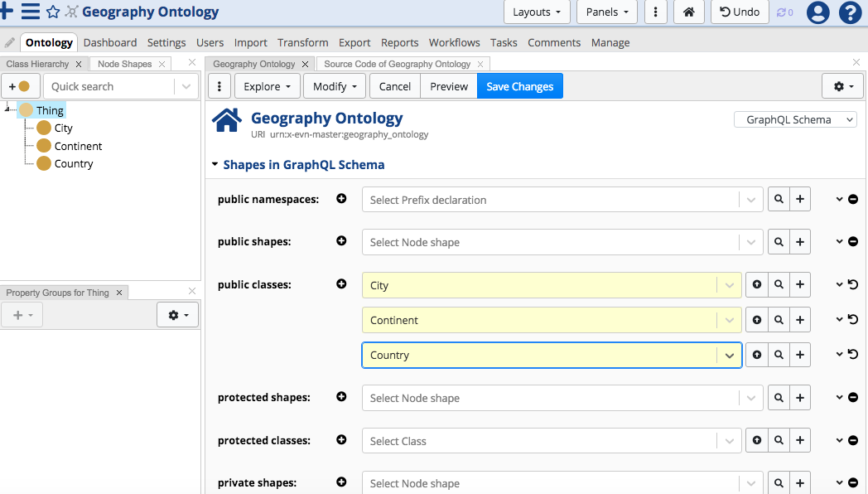Screen dimensions: 868x494
Task: Open the gear menu in Property Groups panel
Action: click(x=177, y=314)
